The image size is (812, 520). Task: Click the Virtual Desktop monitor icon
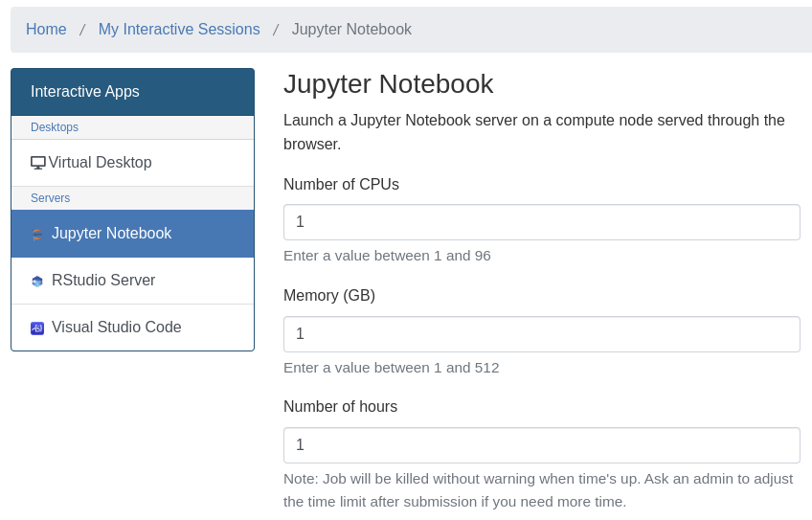(x=38, y=163)
